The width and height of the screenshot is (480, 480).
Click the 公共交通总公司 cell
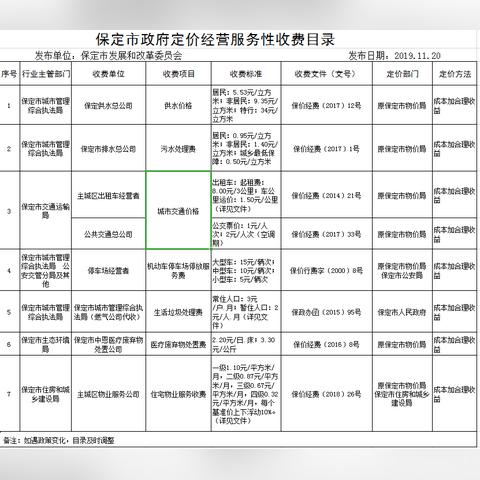tap(108, 234)
